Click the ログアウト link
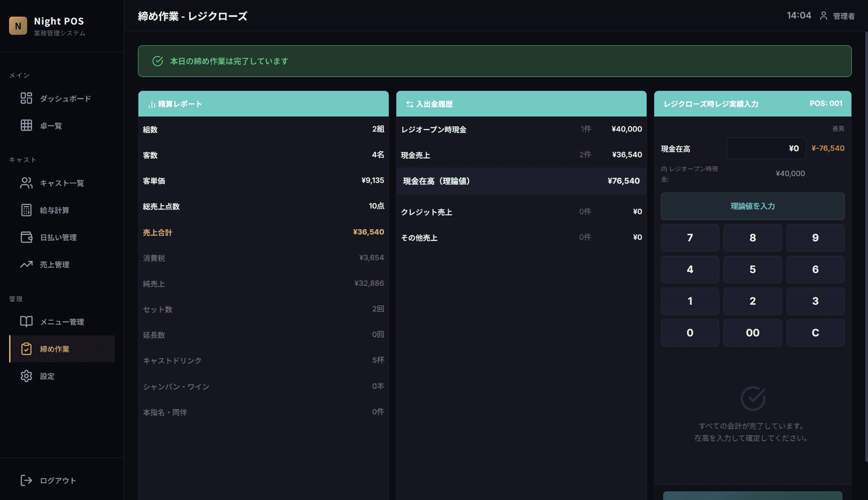The image size is (868, 500). pyautogui.click(x=62, y=480)
